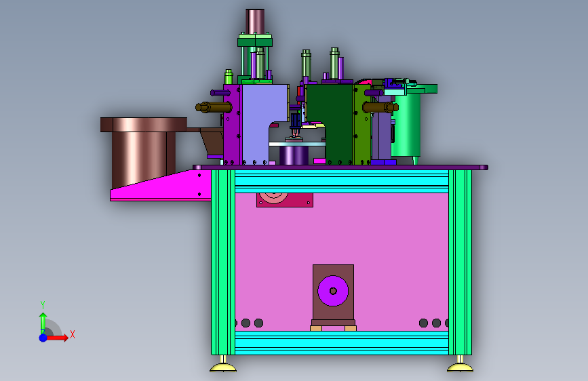Select the olive-green side plate by the dark green frame

(362, 125)
